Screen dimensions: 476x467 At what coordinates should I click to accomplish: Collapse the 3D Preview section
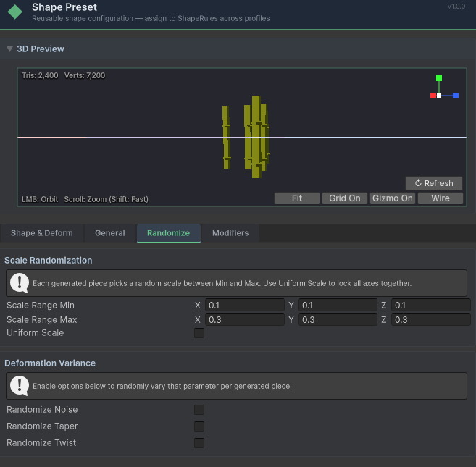click(x=9, y=49)
